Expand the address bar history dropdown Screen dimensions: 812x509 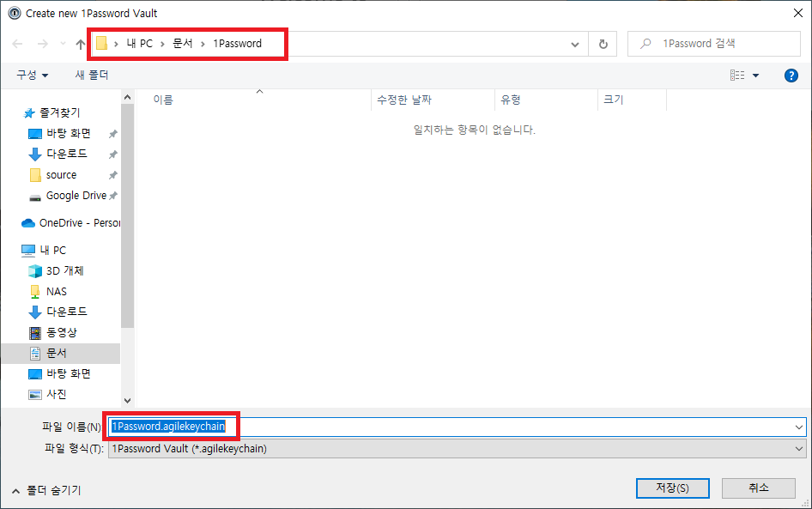(x=575, y=44)
